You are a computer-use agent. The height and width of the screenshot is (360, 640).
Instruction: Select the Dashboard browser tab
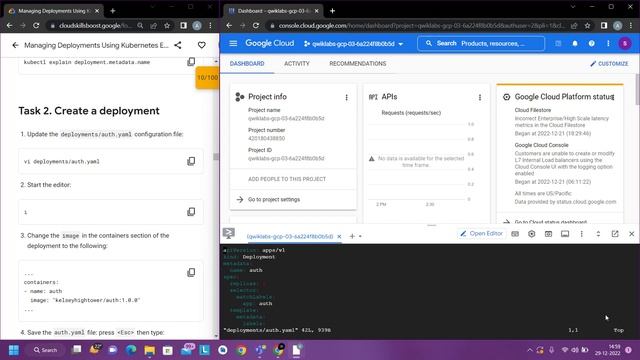[x=273, y=11]
